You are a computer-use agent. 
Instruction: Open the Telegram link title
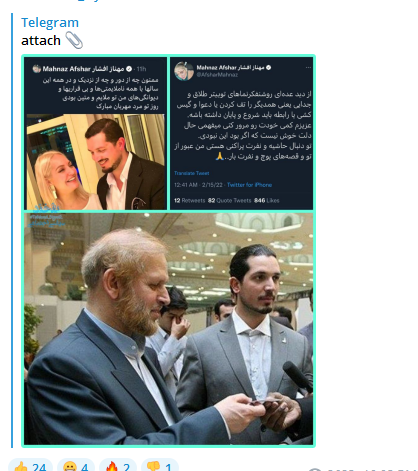[x=50, y=23]
